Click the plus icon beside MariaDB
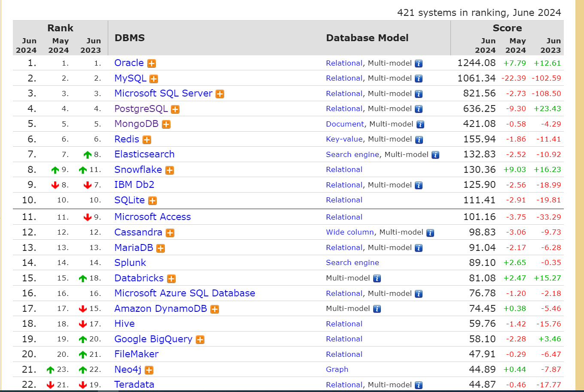The width and height of the screenshot is (584, 392). 161,248
